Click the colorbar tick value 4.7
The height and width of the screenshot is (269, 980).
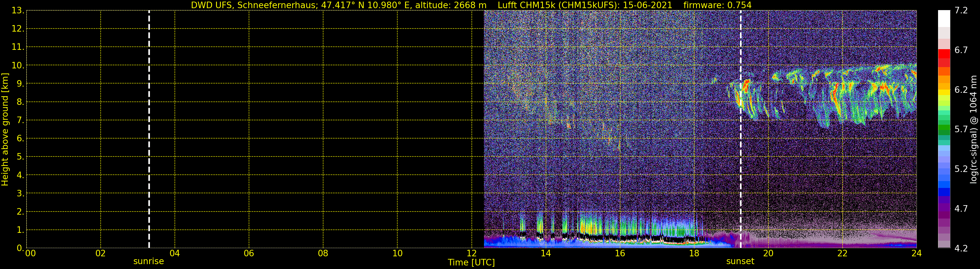[961, 208]
